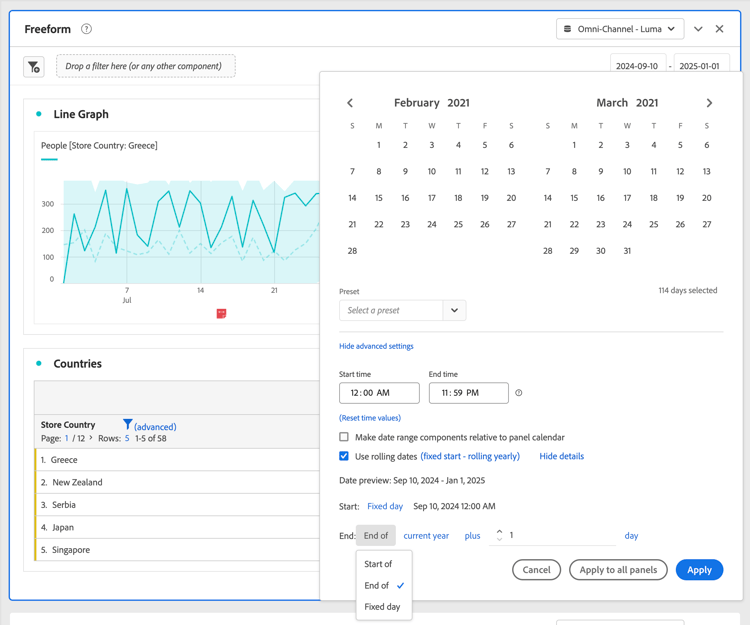Viewport: 750px width, 625px height.
Task: Collapse the Freeform panel with chevron
Action: 698,29
